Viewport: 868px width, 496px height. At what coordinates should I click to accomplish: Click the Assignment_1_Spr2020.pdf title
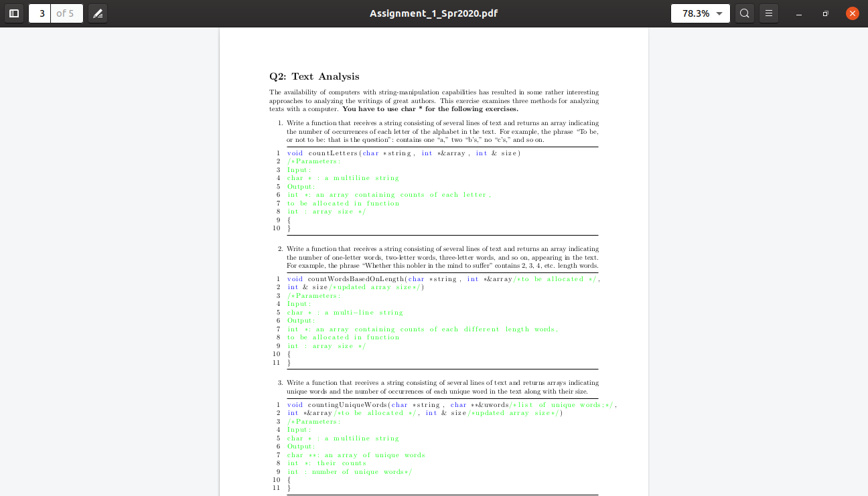point(434,13)
